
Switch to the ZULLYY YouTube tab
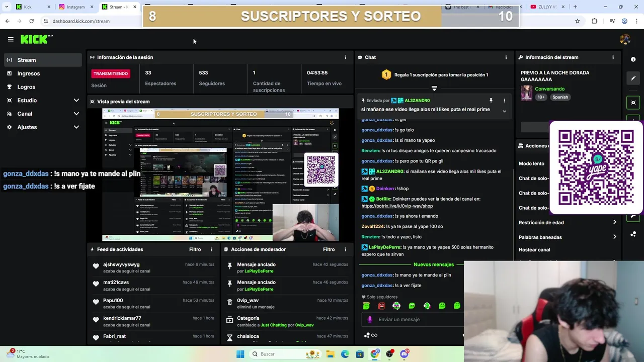[x=548, y=7]
